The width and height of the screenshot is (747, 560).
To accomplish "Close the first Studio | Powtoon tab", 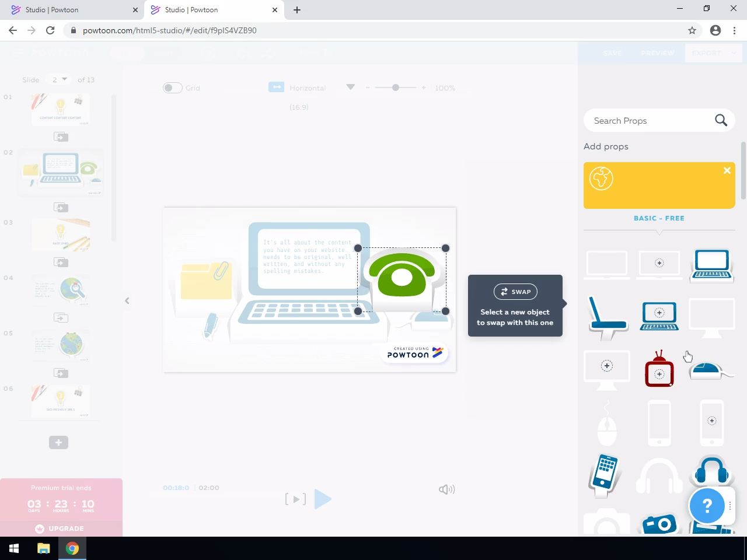I will [x=135, y=10].
